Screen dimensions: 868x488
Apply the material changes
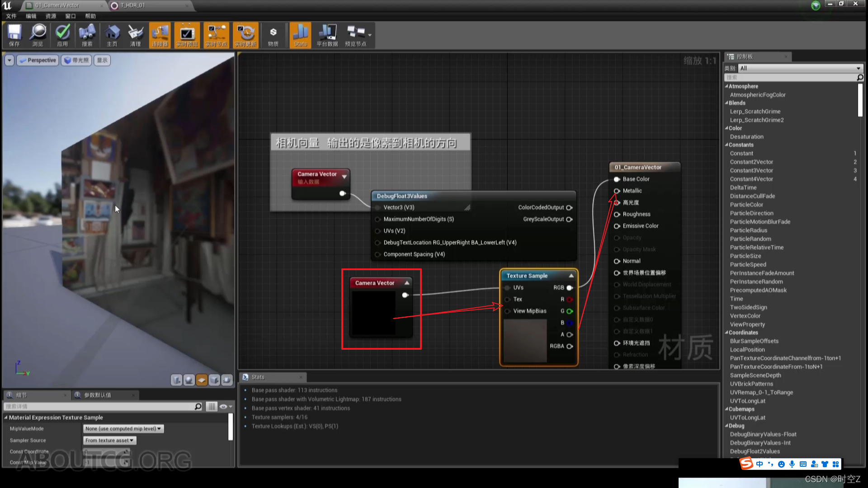63,35
